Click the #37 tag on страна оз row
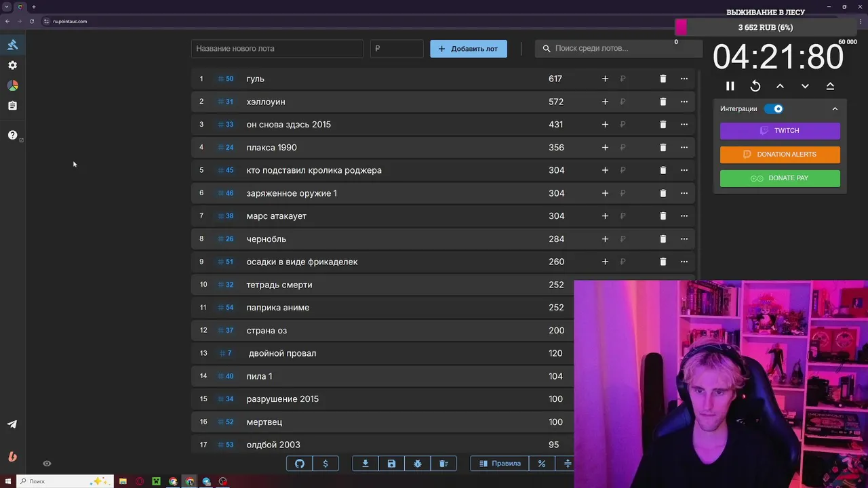Screen dimensions: 868x488 [x=226, y=331]
